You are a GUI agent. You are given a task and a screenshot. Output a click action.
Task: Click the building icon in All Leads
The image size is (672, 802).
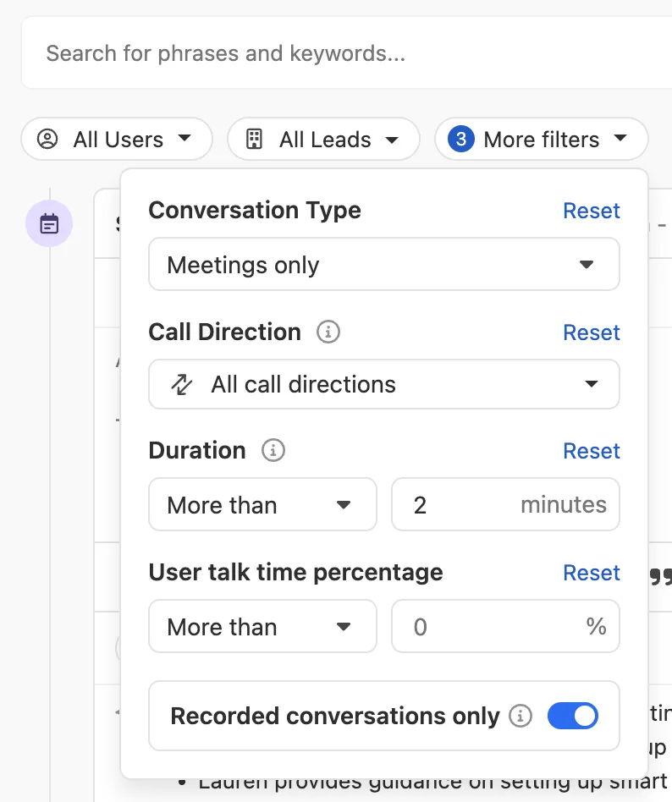(255, 139)
